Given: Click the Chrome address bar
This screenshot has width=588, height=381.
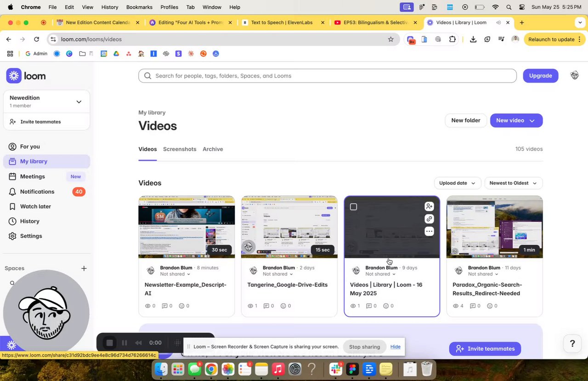Looking at the screenshot, I should point(223,39).
